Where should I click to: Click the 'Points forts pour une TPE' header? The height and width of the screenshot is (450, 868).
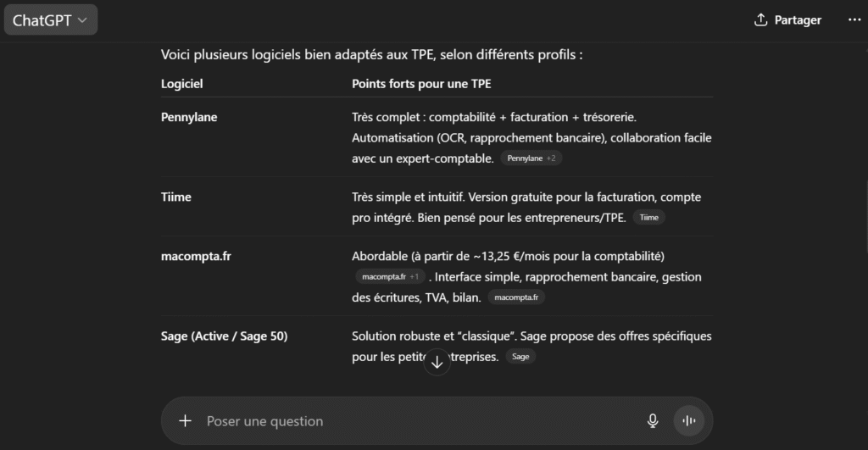(421, 84)
